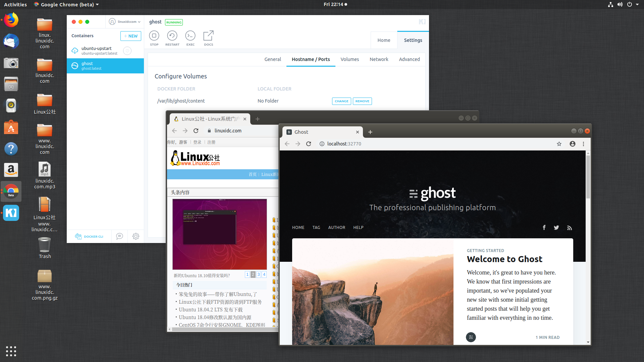Expand linuxidccom account dropdown
This screenshot has width=644, height=362.
pos(125,22)
